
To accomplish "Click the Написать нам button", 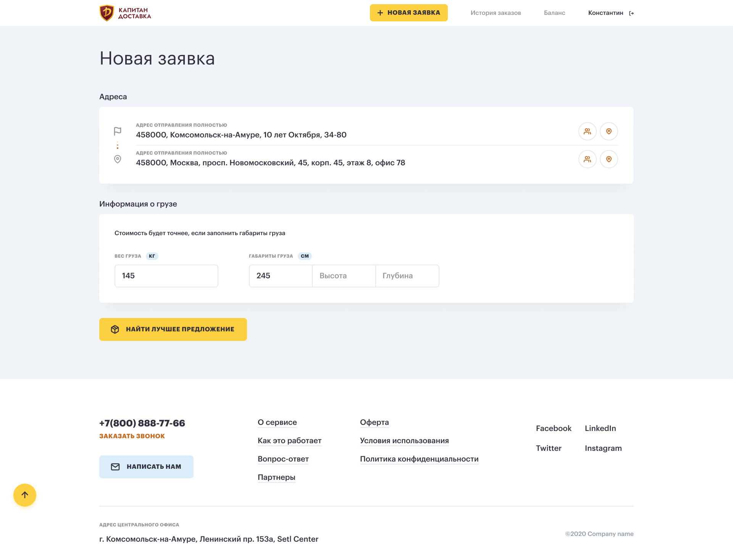I will (x=146, y=466).
